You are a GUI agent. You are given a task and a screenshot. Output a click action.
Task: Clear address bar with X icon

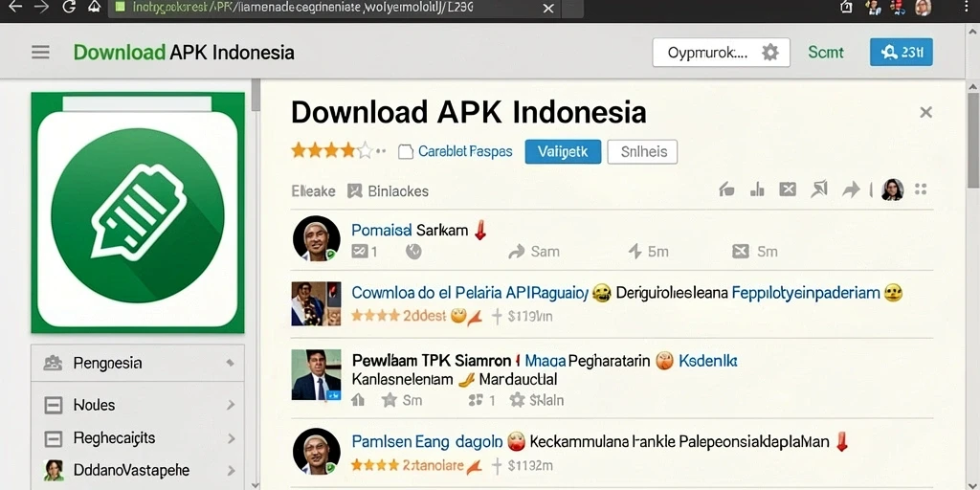tap(548, 8)
